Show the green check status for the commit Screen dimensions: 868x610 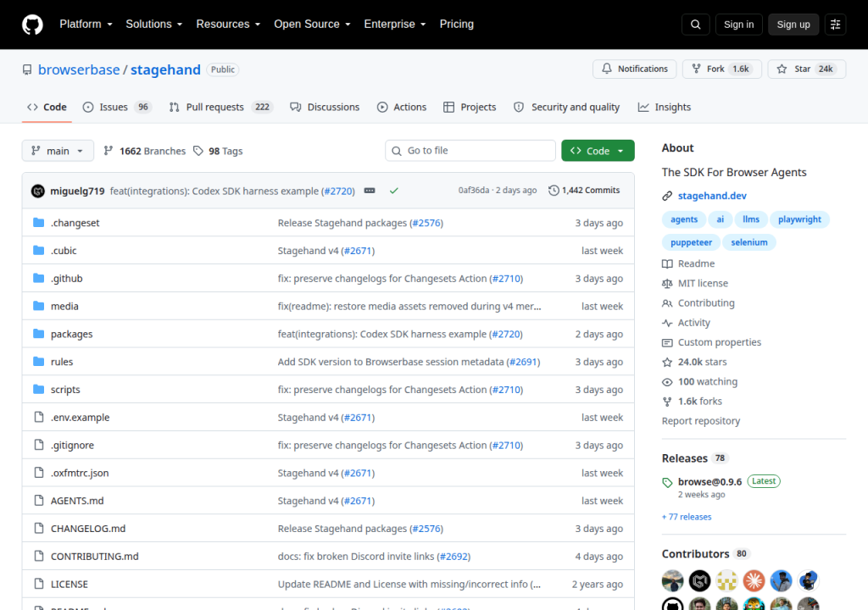393,191
